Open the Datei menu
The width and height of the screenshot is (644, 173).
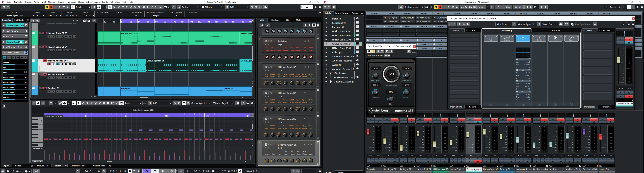(x=9, y=2)
